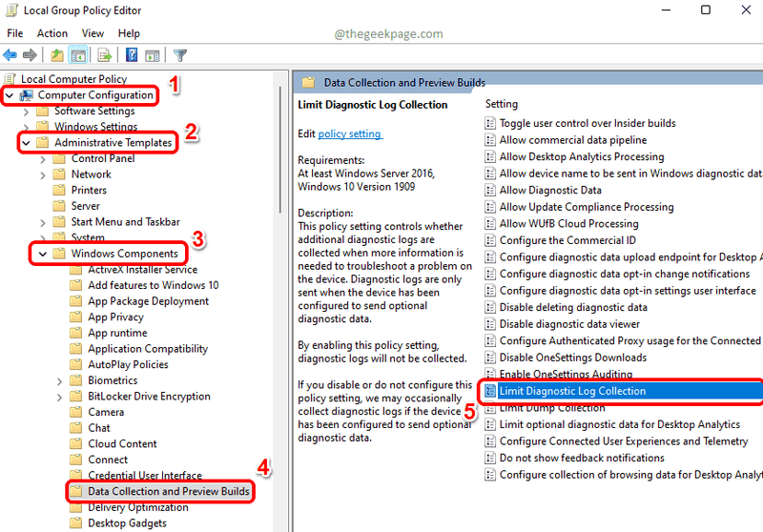The height and width of the screenshot is (532, 763).
Task: Open the Help toolbar icon
Action: pos(132,55)
